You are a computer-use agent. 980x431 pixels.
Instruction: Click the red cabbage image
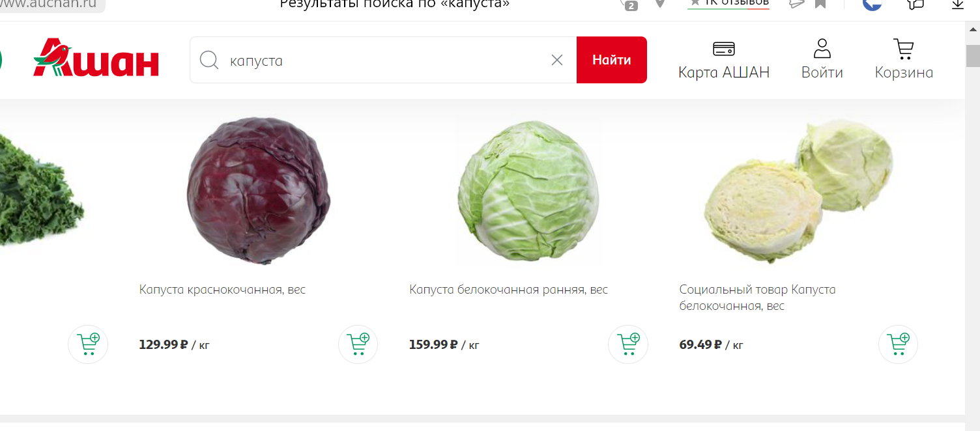click(x=259, y=190)
